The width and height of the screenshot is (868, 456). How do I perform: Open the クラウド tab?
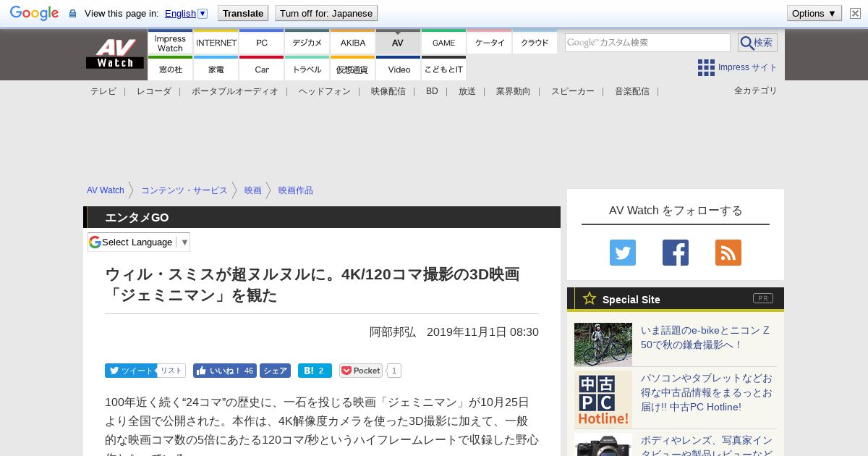point(535,43)
